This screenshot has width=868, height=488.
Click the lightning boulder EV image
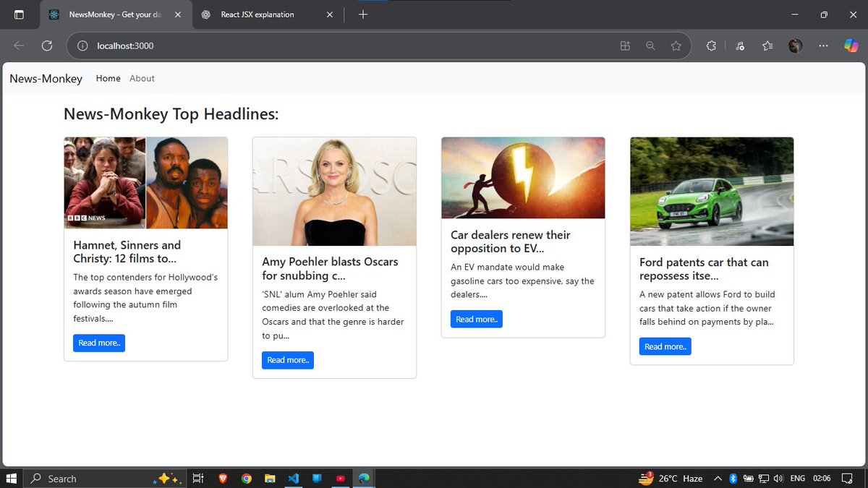tap(523, 178)
